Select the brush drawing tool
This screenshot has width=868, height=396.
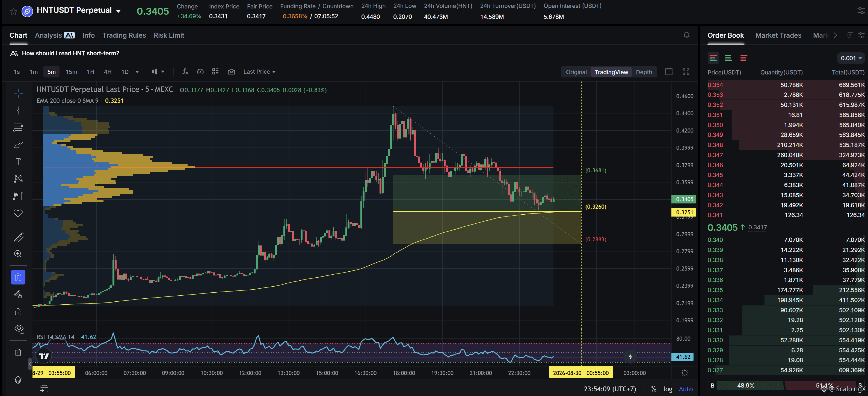(x=18, y=145)
